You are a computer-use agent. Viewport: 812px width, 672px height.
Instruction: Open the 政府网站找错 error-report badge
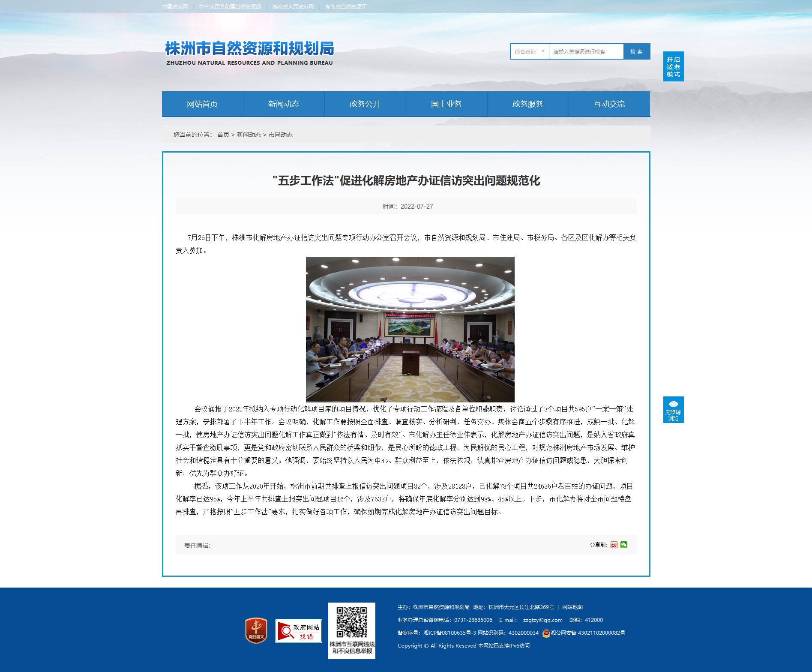pos(298,631)
